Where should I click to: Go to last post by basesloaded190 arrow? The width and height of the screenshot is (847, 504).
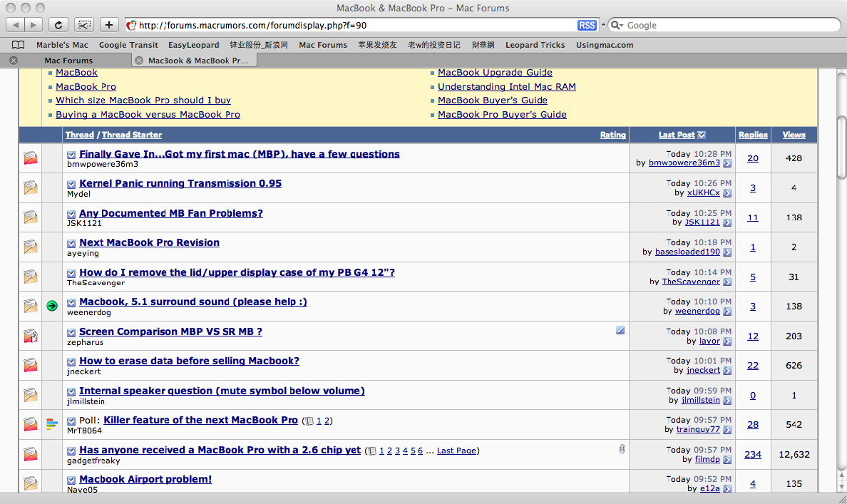pos(727,252)
